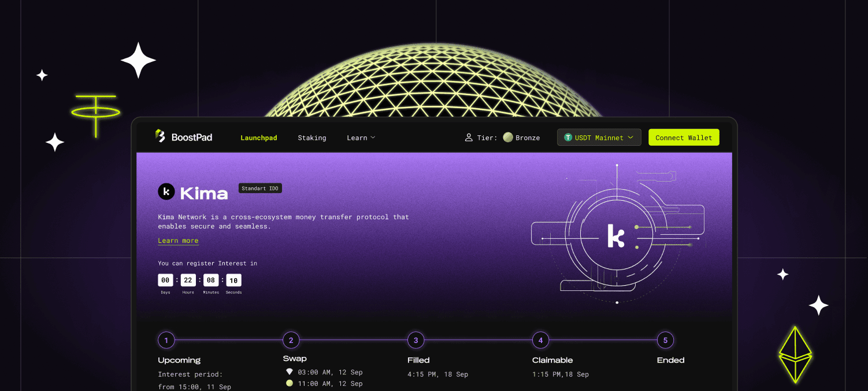Click the circle icon beside 11:00 AM
Viewport: 868px width, 391px height.
pos(290,383)
